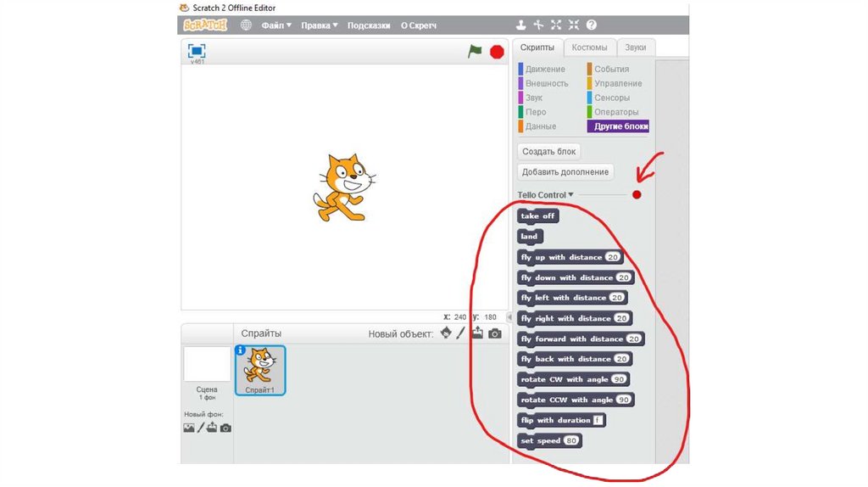Click the Добавить дополнение button
This screenshot has width=868, height=487.
[x=565, y=171]
